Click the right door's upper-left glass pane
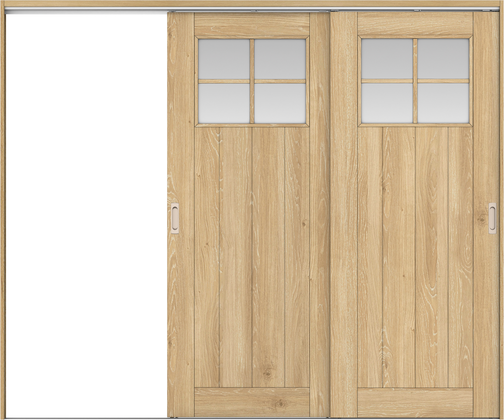This screenshot has width=504, height=420. point(387,59)
